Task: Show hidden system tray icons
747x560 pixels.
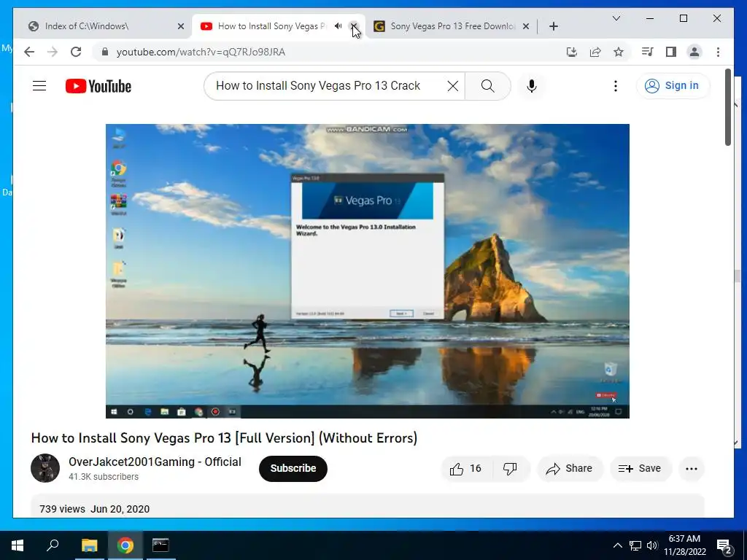Action: coord(617,545)
